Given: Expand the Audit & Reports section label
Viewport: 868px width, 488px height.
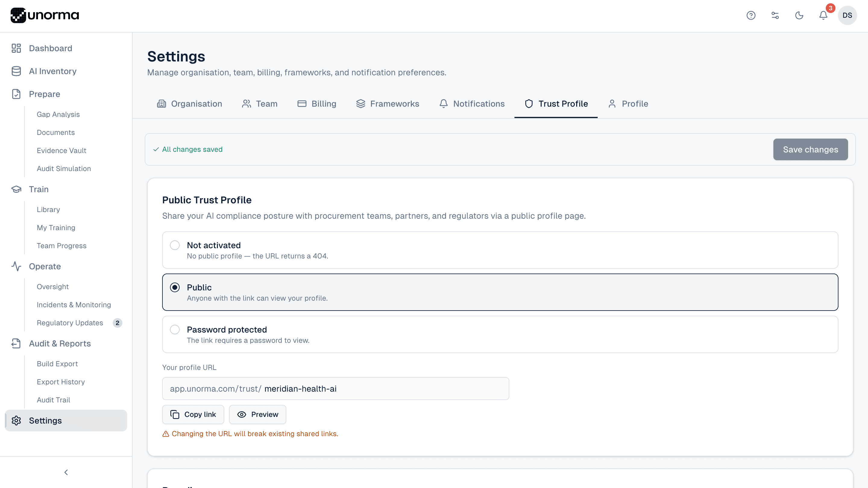Looking at the screenshot, I should [x=60, y=343].
